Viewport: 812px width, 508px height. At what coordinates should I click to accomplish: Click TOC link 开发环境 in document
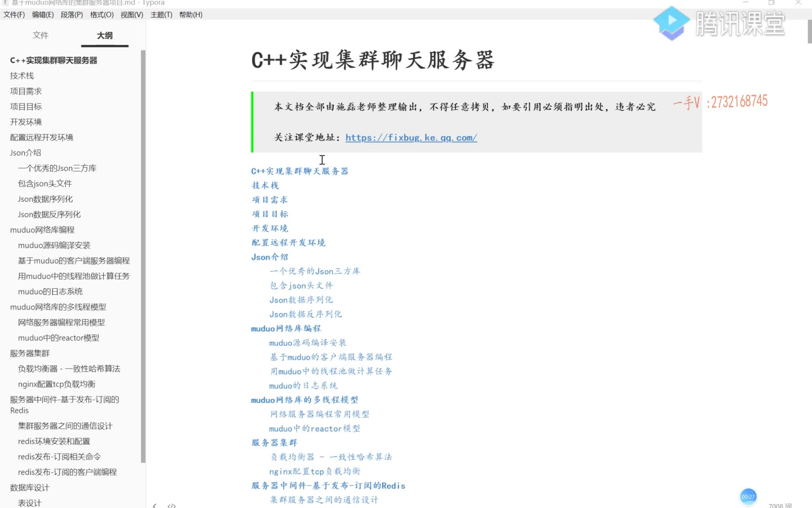tap(270, 229)
